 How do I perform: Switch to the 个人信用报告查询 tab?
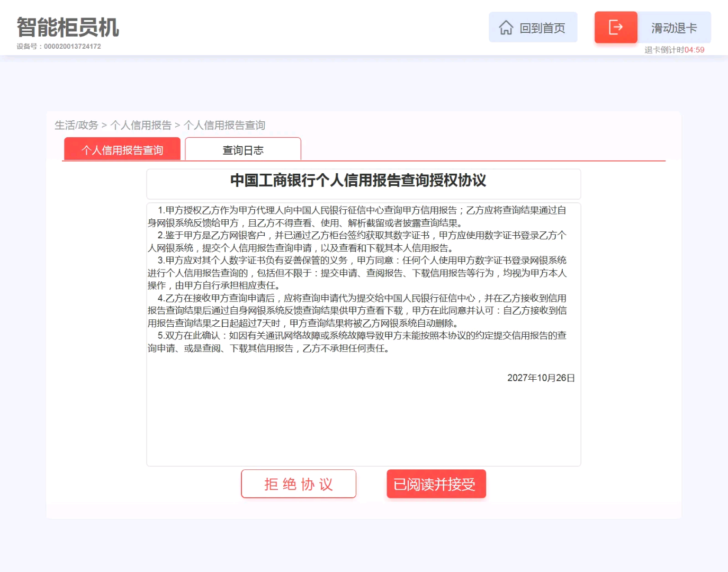(122, 149)
